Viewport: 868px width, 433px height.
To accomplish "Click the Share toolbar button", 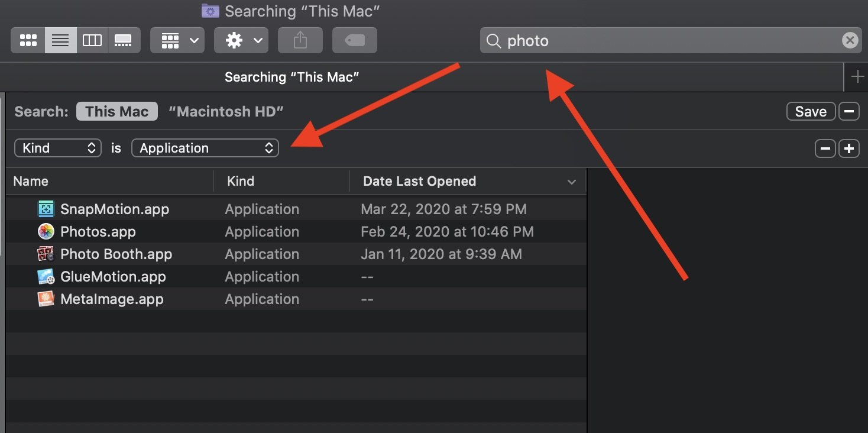I will point(300,41).
